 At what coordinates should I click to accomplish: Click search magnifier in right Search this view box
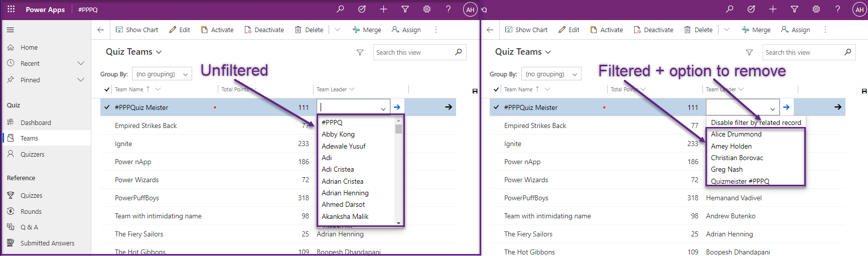click(847, 52)
